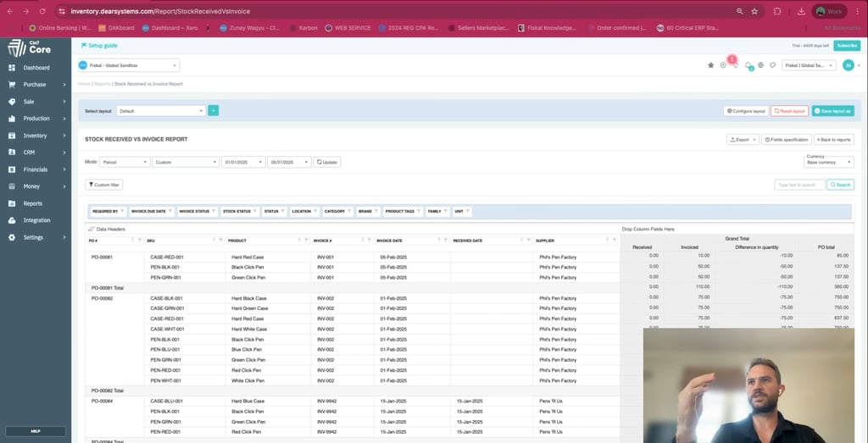This screenshot has height=443, width=868.
Task: Click Save layout as button
Action: 832,111
